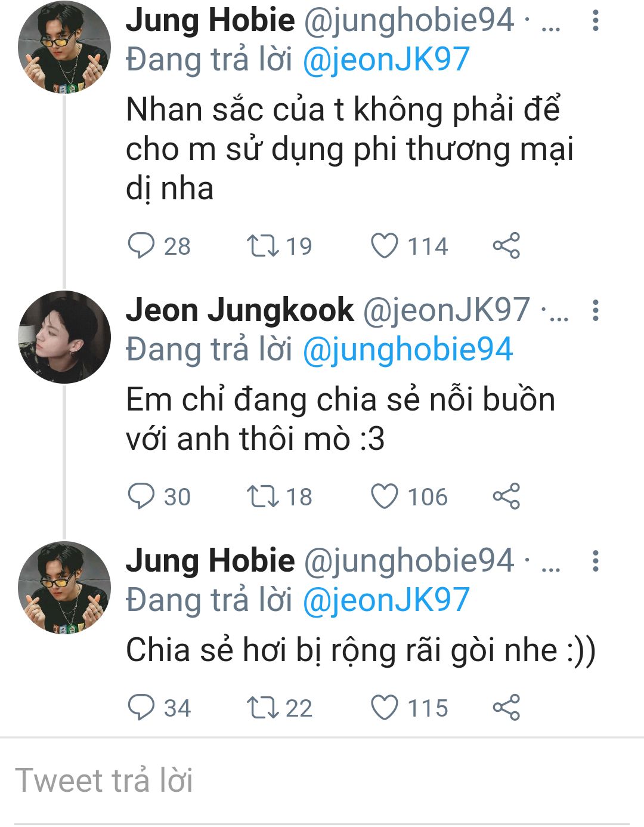The height and width of the screenshot is (827, 644).
Task: Retweet Jeon Jungkook's tweet with 18 retweets
Action: 263,496
